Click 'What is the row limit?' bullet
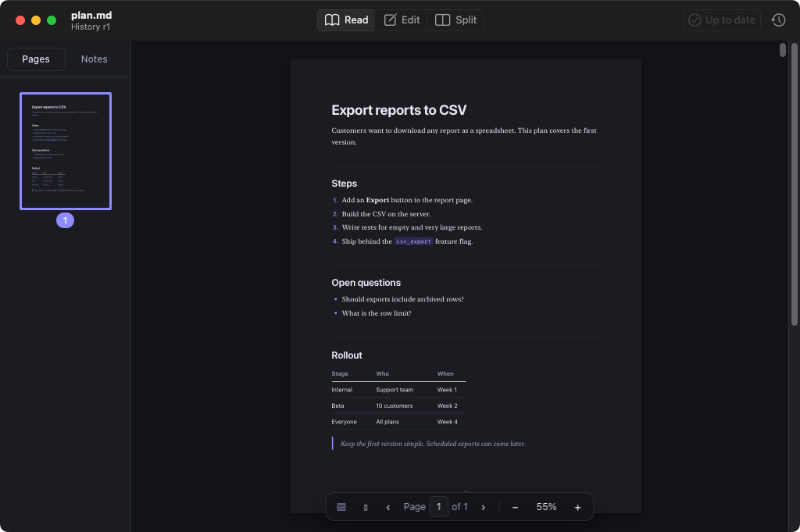The height and width of the screenshot is (532, 800). (377, 313)
